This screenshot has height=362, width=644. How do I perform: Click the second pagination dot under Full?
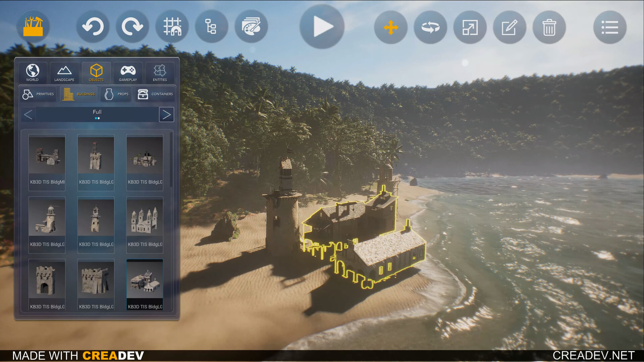pyautogui.click(x=100, y=118)
